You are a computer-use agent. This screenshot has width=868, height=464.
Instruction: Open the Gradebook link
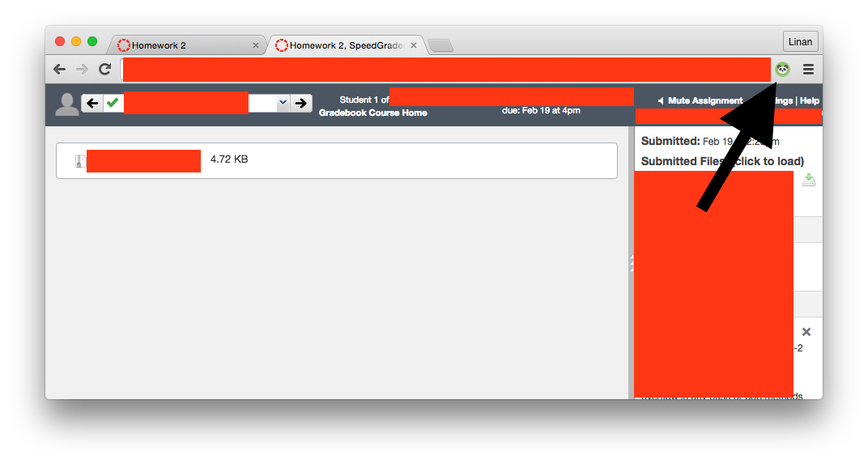343,113
